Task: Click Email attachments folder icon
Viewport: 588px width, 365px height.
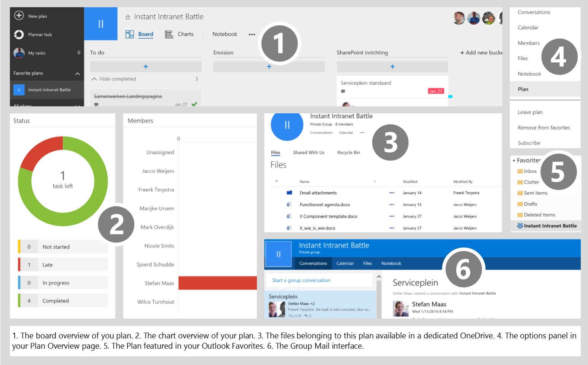Action: tap(289, 193)
